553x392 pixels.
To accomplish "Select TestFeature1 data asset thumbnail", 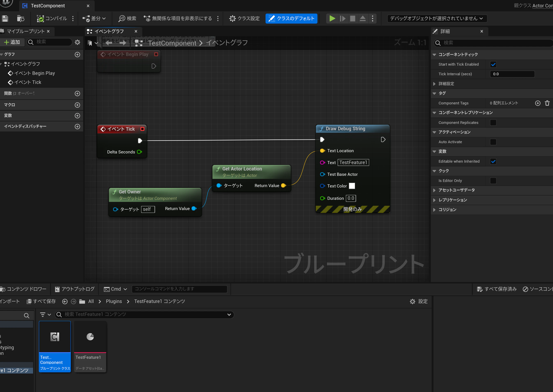I will 90,337.
